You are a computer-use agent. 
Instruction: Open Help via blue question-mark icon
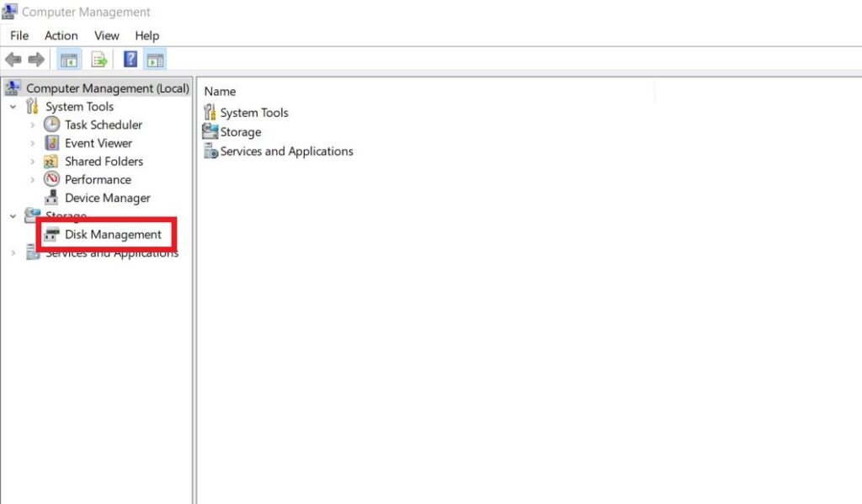click(x=130, y=60)
